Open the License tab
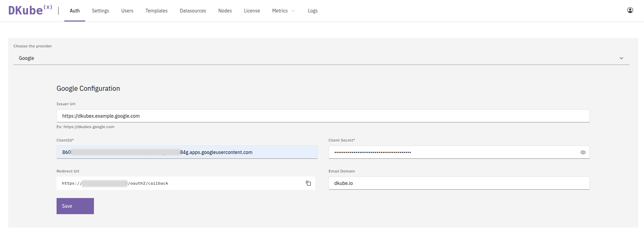The width and height of the screenshot is (644, 234). click(252, 11)
